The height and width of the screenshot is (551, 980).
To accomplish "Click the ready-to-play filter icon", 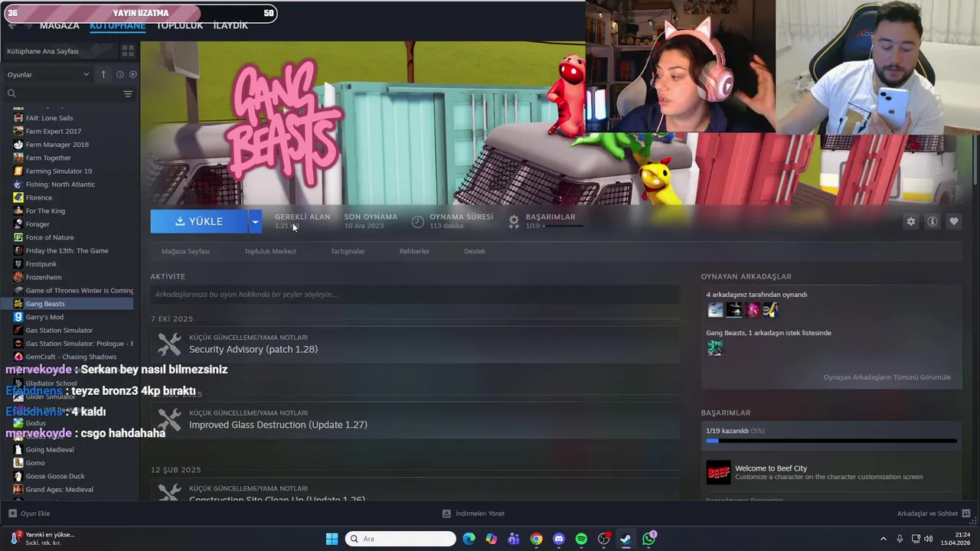I will (133, 74).
